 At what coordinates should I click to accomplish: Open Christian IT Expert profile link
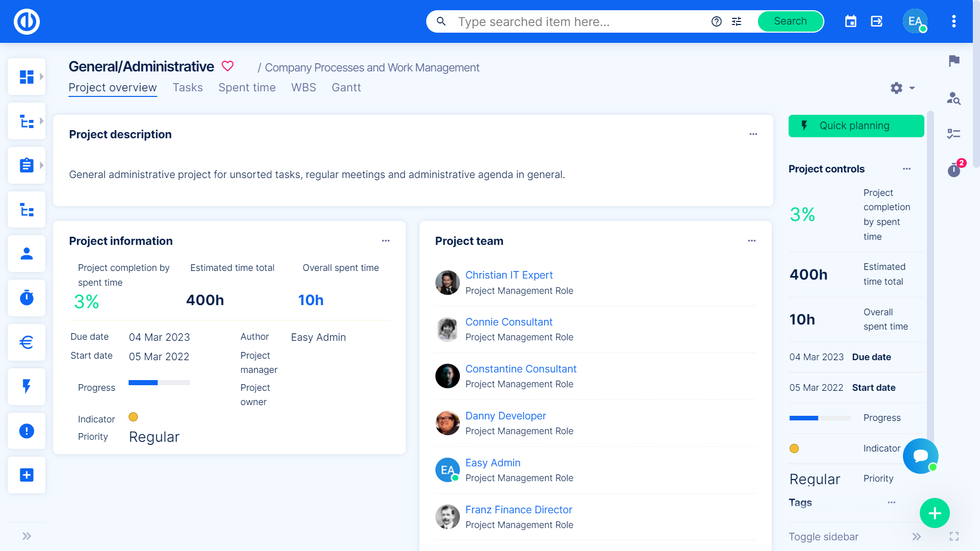509,275
